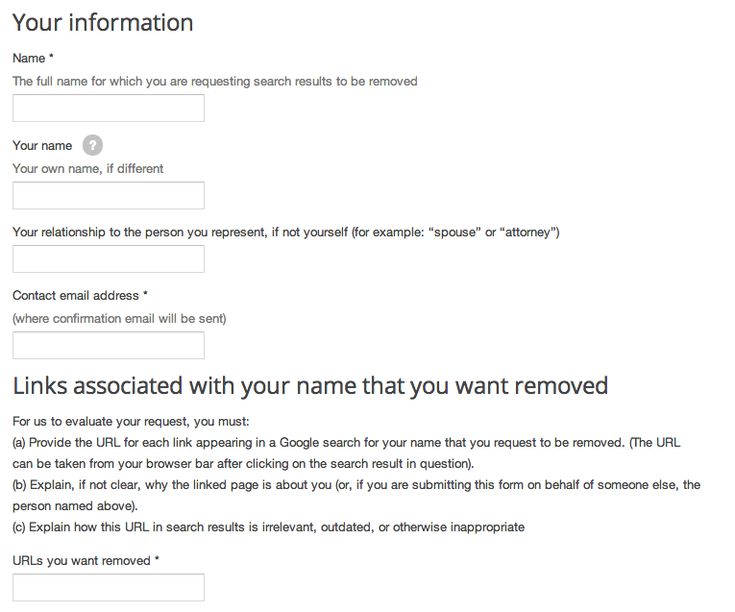Click instruction (c) about irrelevant URL

tap(268, 527)
